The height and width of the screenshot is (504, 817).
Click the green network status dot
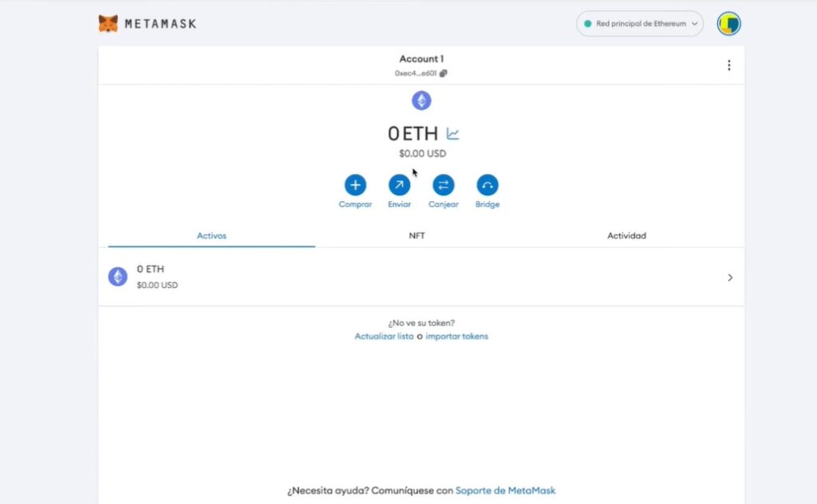pyautogui.click(x=588, y=23)
